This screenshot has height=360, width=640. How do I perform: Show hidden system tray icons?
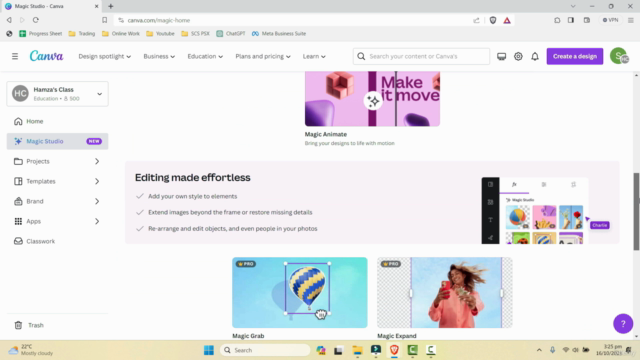tap(539, 350)
